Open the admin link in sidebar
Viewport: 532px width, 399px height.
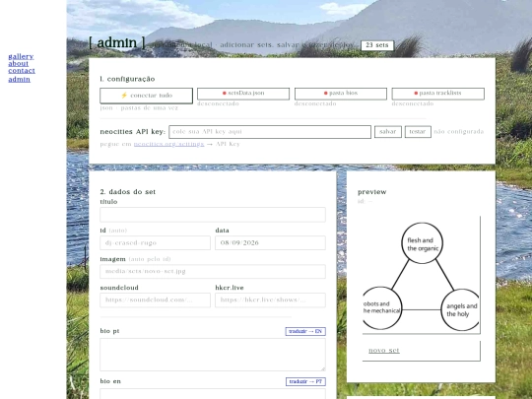pyautogui.click(x=19, y=79)
